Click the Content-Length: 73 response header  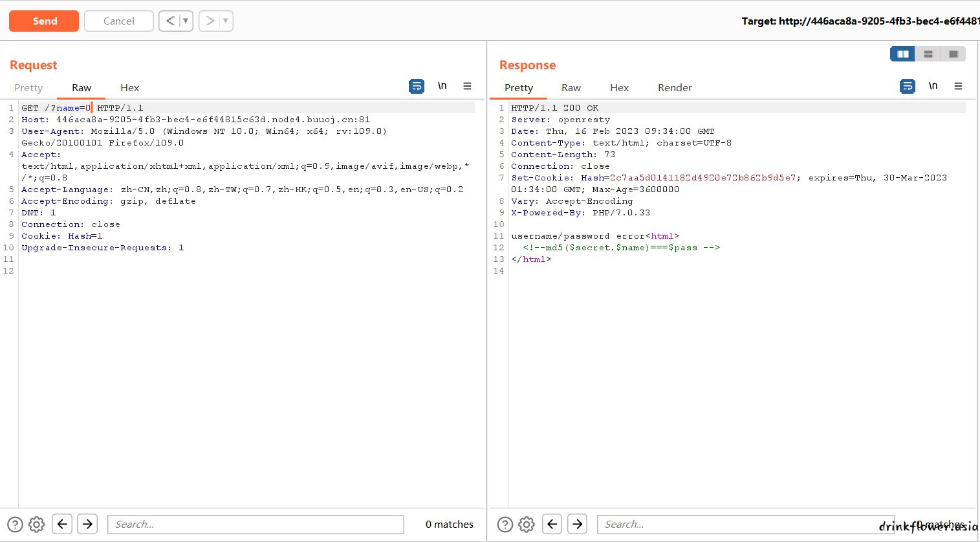(x=563, y=155)
